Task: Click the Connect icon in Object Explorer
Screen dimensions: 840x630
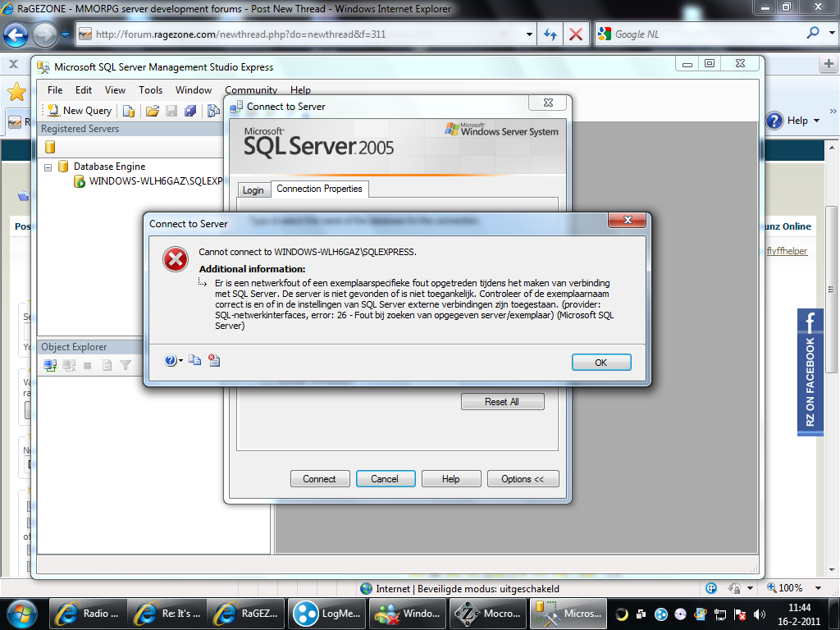Action: (x=50, y=366)
